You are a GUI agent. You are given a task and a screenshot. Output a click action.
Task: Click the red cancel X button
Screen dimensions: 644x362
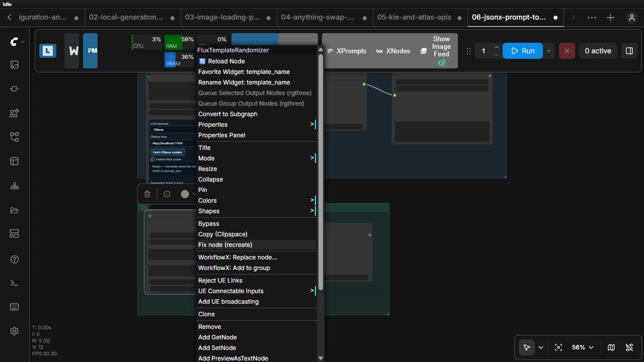(567, 51)
